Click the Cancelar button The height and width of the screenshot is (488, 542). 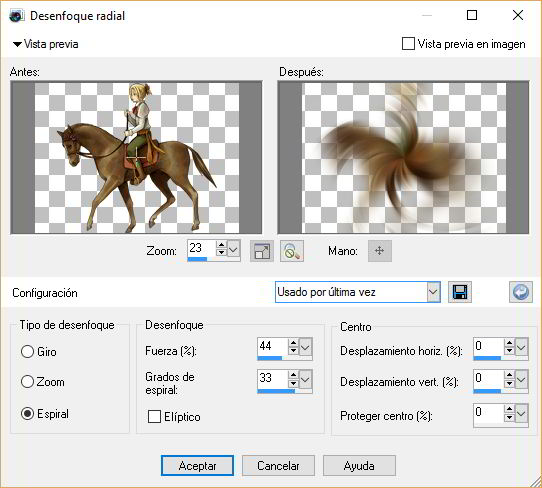[x=278, y=466]
